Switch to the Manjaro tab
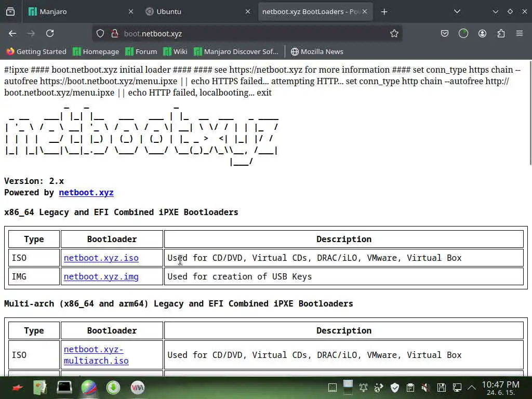 81,12
